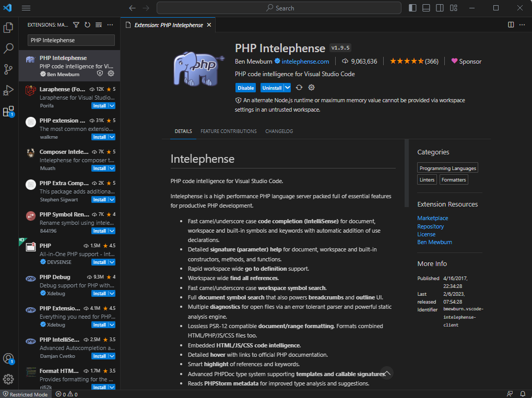Screen dimensions: 532x398
Task: Open the Explorer view in activity bar
Action: click(8, 28)
